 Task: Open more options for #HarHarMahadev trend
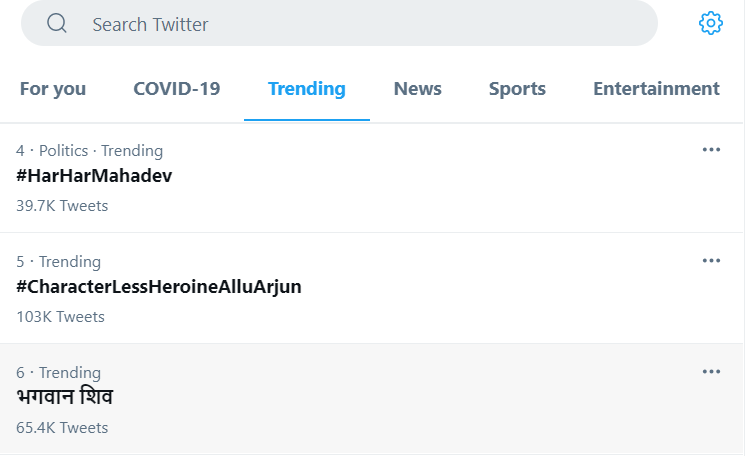pos(711,150)
